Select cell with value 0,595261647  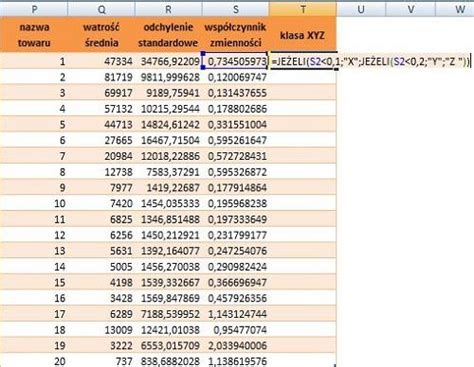pos(235,140)
